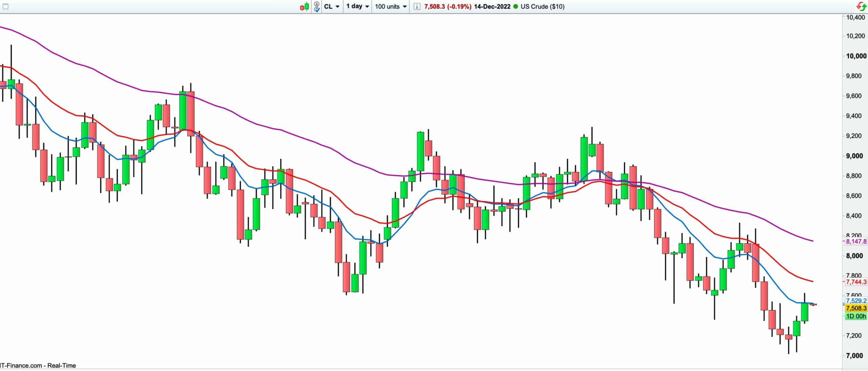868x371 pixels.
Task: Click the US Crude ($10) instrument name
Action: pyautogui.click(x=542, y=6)
